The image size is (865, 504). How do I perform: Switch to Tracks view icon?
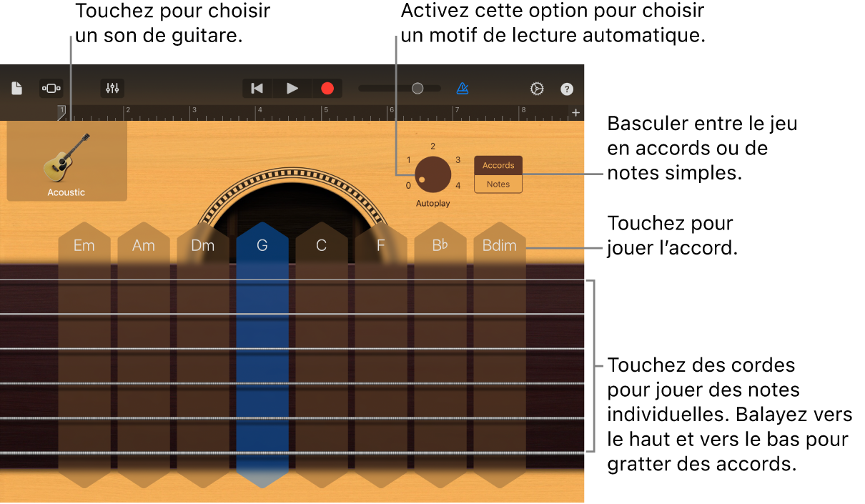point(51,88)
